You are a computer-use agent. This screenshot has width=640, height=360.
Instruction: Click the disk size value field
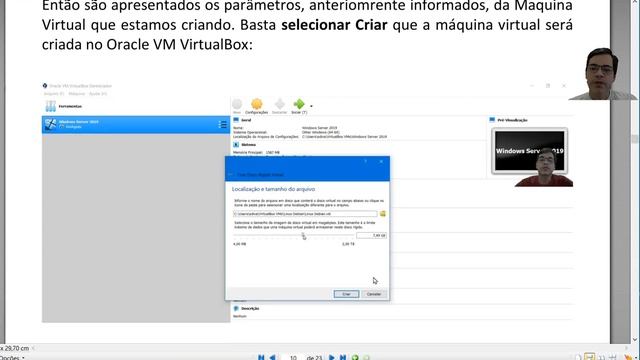(x=371, y=236)
